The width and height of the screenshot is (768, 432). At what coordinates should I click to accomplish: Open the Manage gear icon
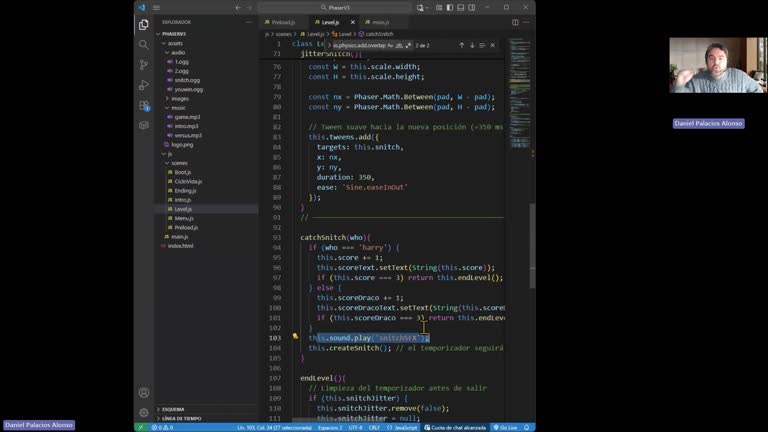144,412
